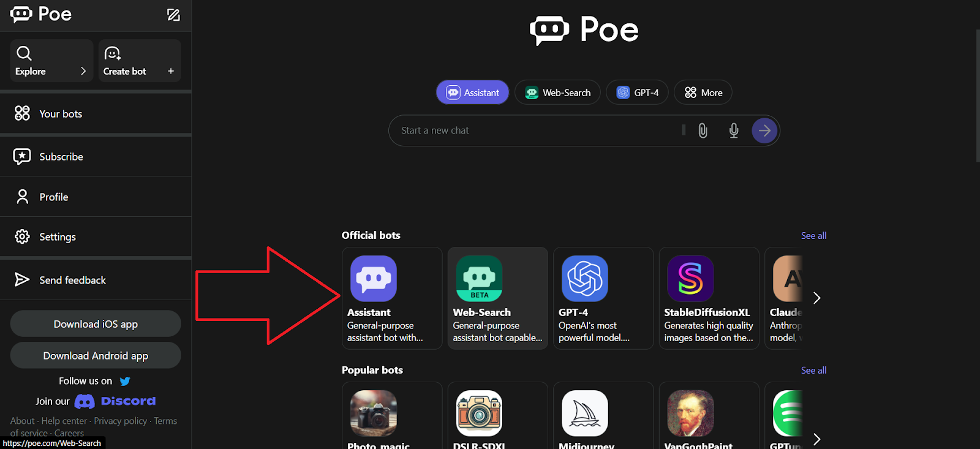The width and height of the screenshot is (980, 449).
Task: Click See all for Popular bots
Action: (x=813, y=370)
